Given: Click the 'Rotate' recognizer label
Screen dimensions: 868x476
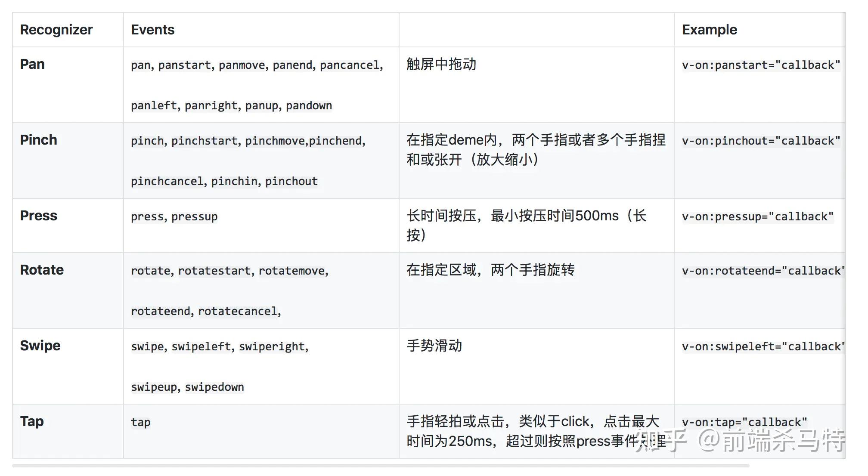Looking at the screenshot, I should pyautogui.click(x=42, y=269).
